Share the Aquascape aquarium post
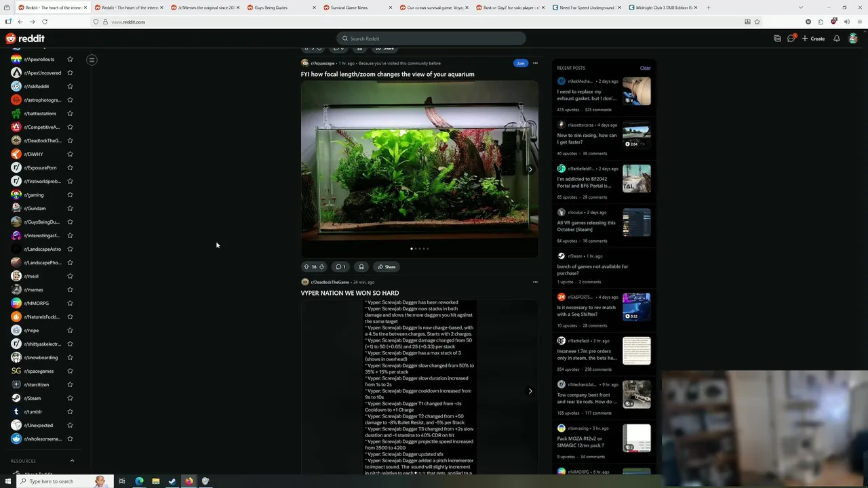The height and width of the screenshot is (488, 868). (387, 266)
